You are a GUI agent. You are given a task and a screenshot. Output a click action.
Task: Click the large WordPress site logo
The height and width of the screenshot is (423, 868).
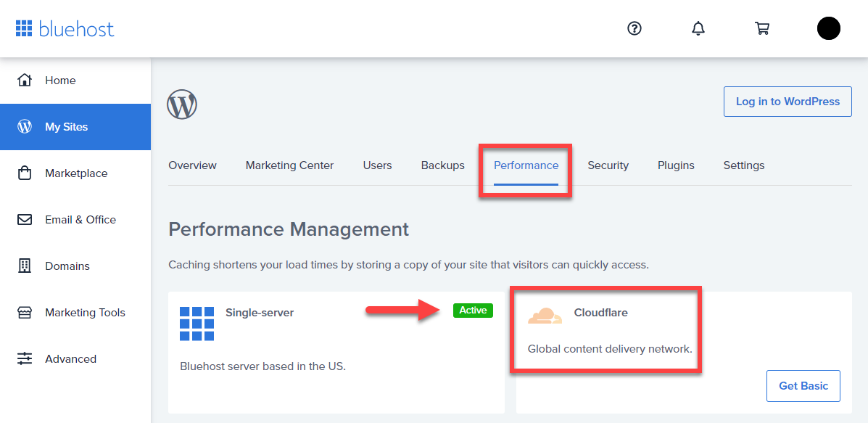[x=182, y=104]
